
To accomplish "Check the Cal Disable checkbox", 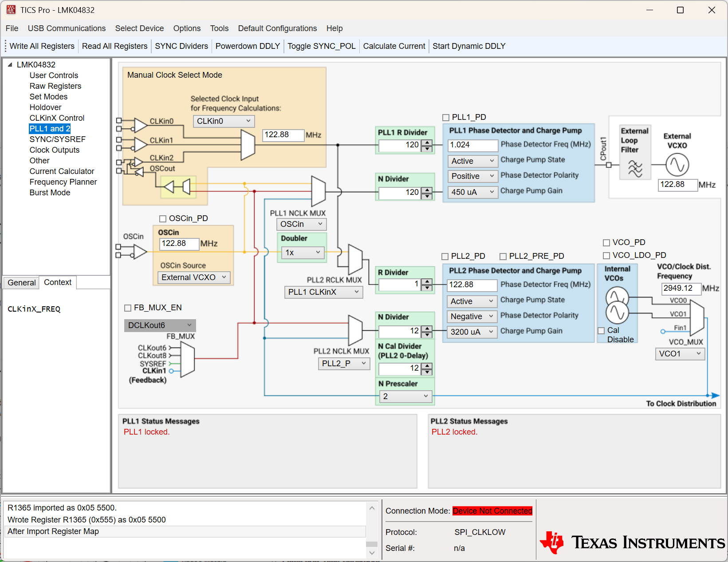I will (601, 331).
